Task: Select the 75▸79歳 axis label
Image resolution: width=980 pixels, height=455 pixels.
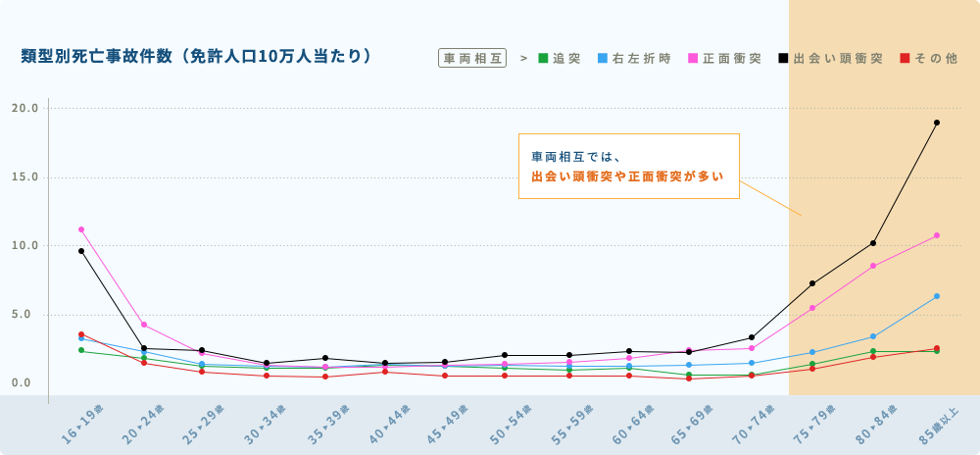Action: click(813, 425)
